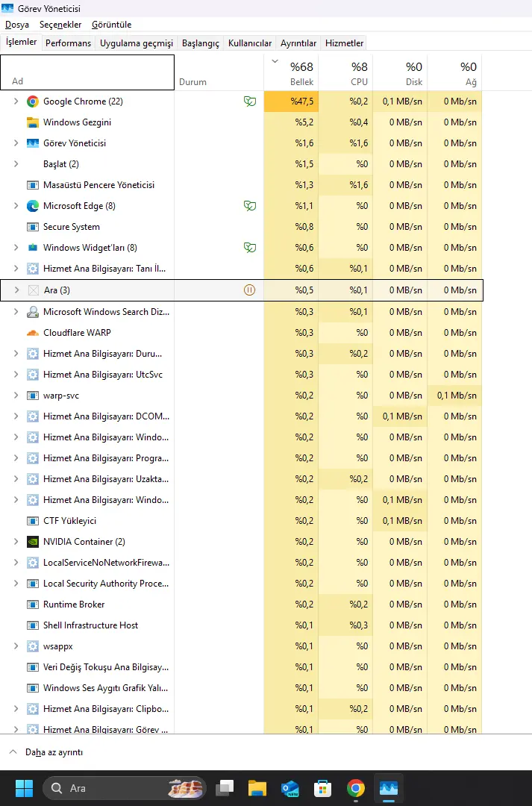The image size is (532, 806).
Task: Expand the Başlat (2) group
Action: (16, 164)
